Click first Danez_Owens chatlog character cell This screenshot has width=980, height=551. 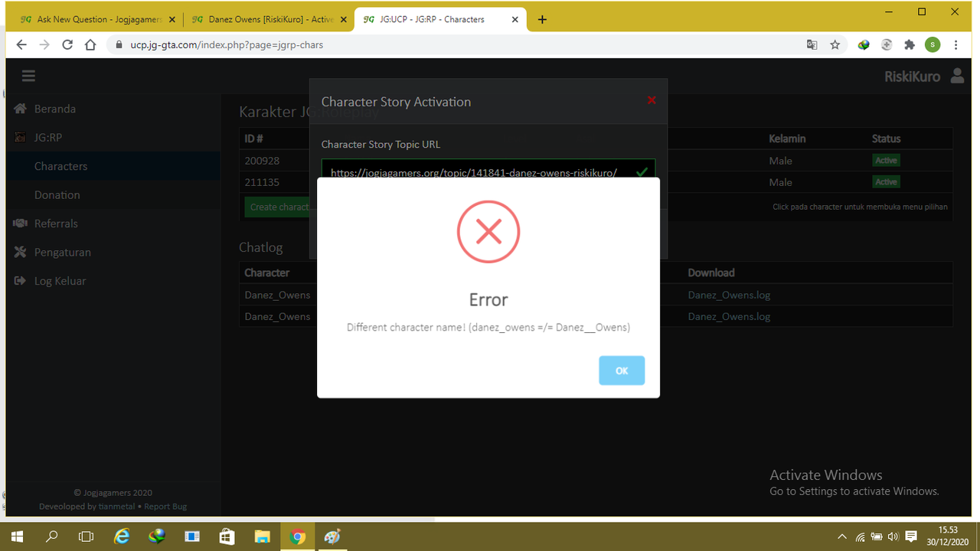point(277,295)
